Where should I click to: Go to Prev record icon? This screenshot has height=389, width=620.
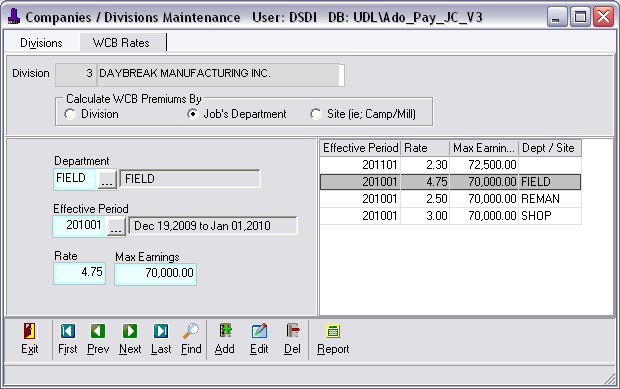click(98, 331)
